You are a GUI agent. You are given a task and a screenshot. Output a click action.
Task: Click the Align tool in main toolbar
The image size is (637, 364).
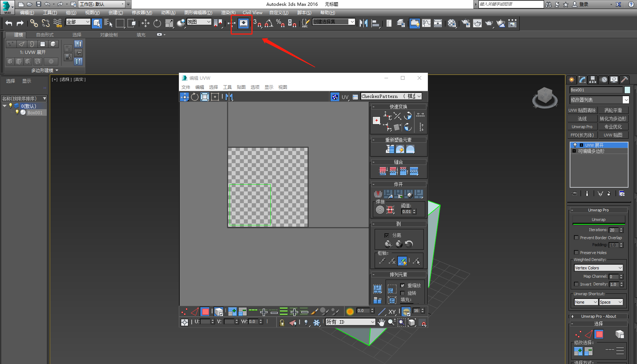tap(375, 23)
